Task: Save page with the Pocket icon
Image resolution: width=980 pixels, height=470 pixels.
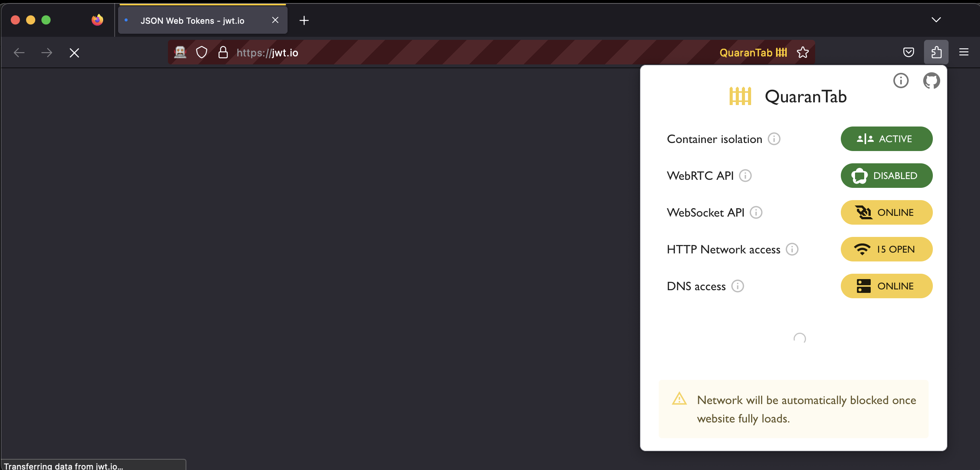Action: (908, 52)
